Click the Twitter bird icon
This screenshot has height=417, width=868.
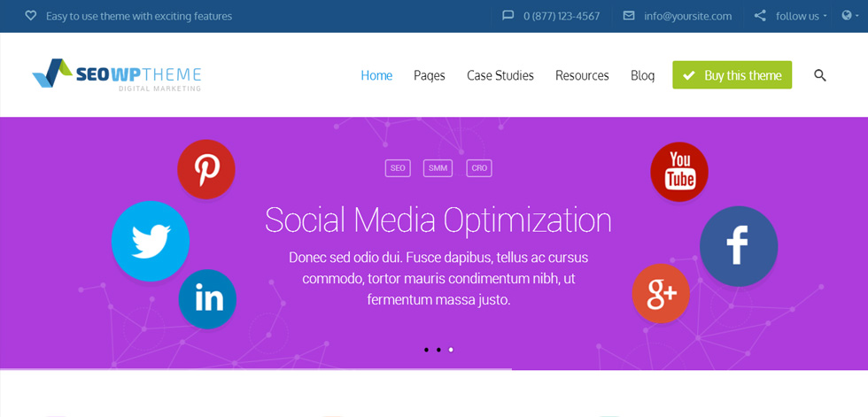[151, 241]
